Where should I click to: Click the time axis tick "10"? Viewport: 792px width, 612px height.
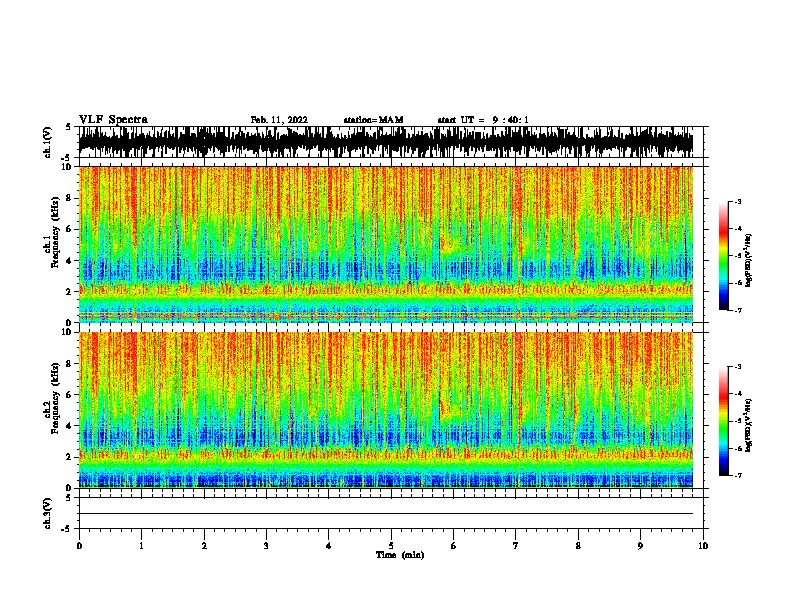pyautogui.click(x=703, y=545)
